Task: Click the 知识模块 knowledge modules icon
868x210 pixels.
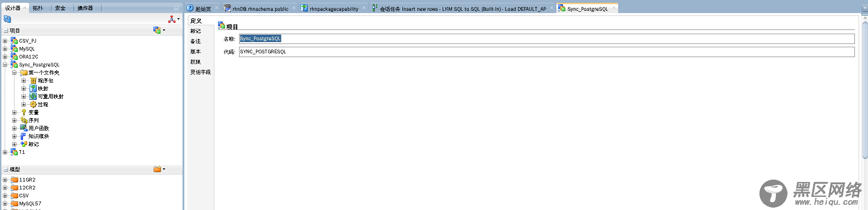Action: pos(23,136)
